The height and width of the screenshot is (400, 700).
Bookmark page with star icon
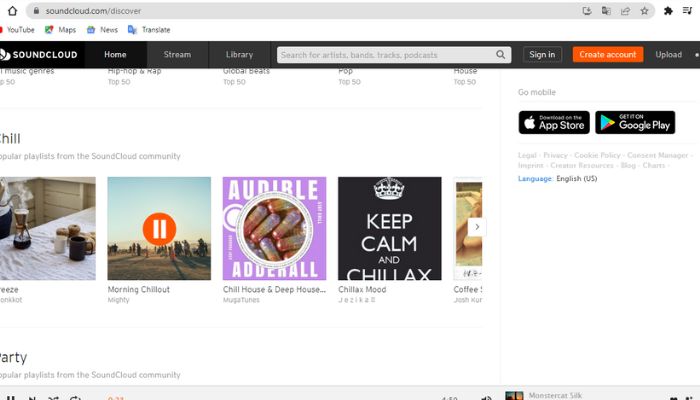click(x=644, y=11)
